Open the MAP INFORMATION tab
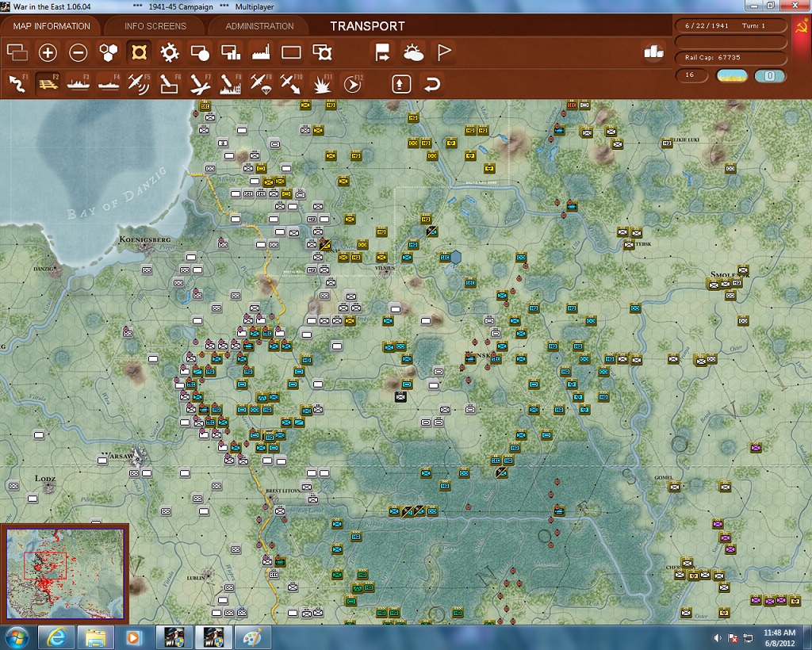Image resolution: width=812 pixels, height=650 pixels. (x=52, y=26)
